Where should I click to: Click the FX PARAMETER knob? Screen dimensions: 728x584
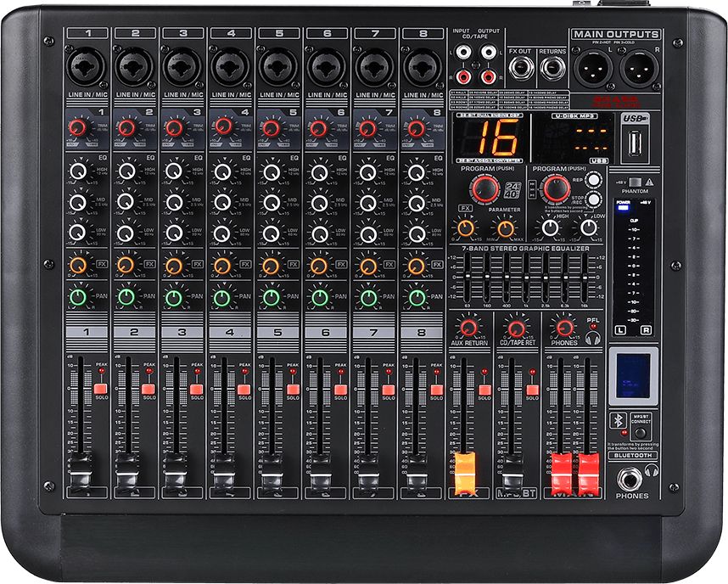click(506, 227)
